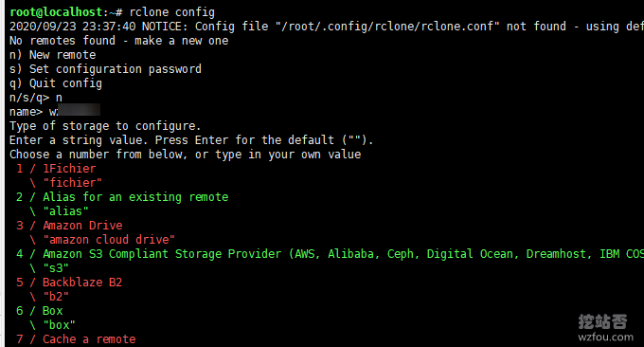Select the "alias" value text
This screenshot has width=644, height=347.
pos(65,211)
